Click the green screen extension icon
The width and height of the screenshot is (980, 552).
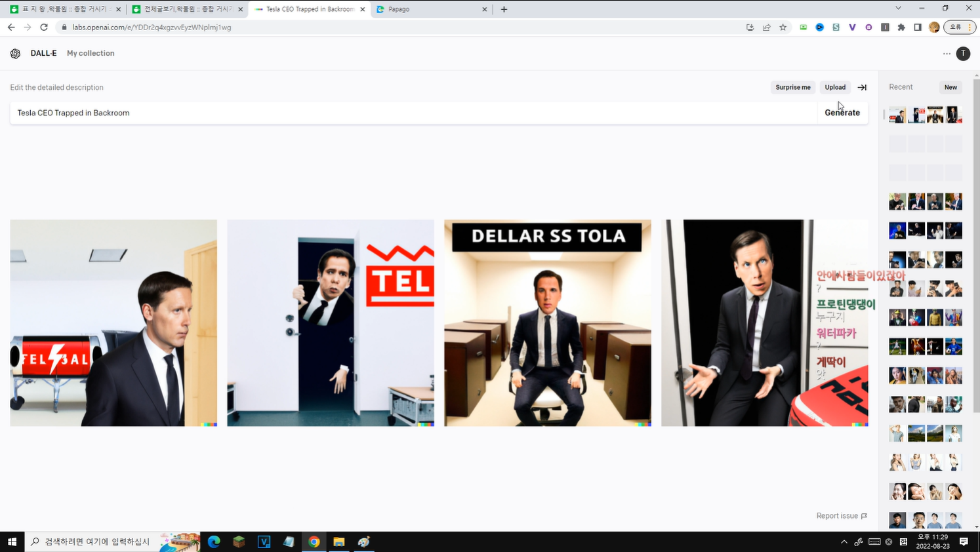[x=803, y=28]
